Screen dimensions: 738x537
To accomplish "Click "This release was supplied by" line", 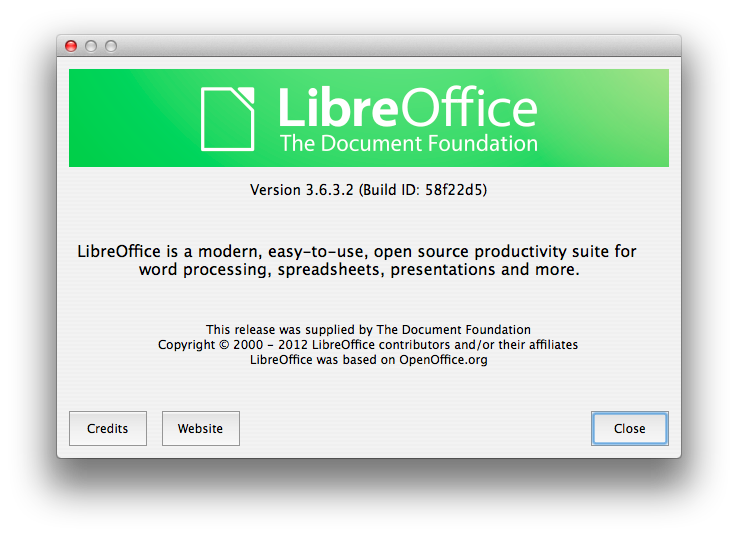I will 368,329.
